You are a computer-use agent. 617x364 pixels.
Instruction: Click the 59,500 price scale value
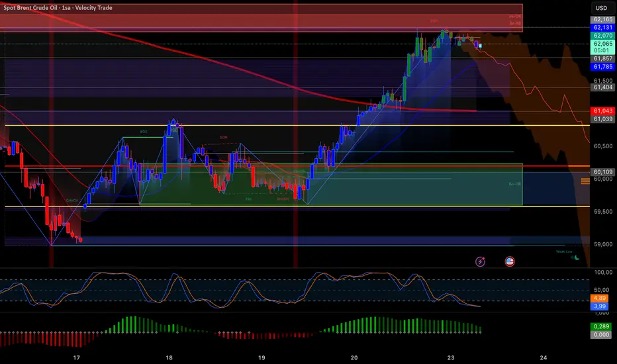click(603, 212)
